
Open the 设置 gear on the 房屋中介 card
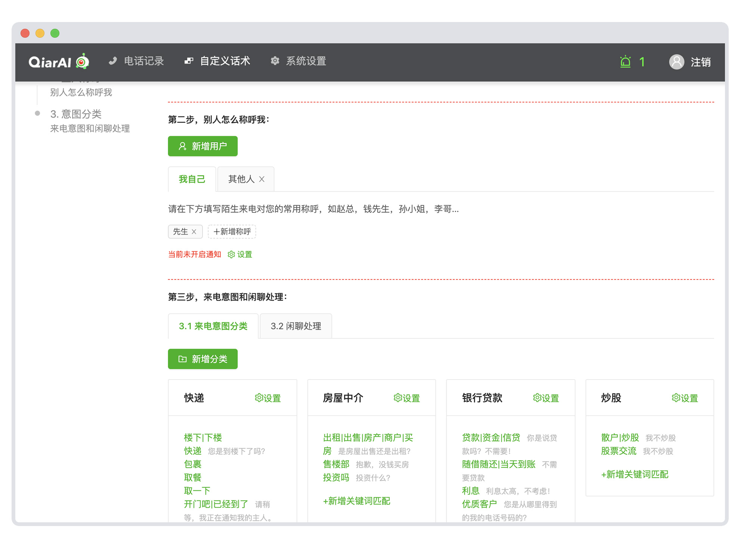pyautogui.click(x=406, y=398)
